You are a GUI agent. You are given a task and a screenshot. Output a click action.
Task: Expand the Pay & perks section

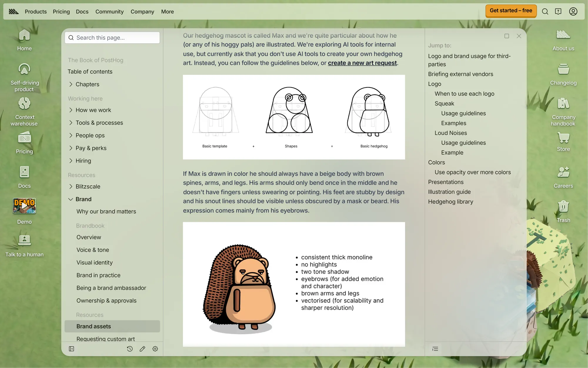(112, 148)
